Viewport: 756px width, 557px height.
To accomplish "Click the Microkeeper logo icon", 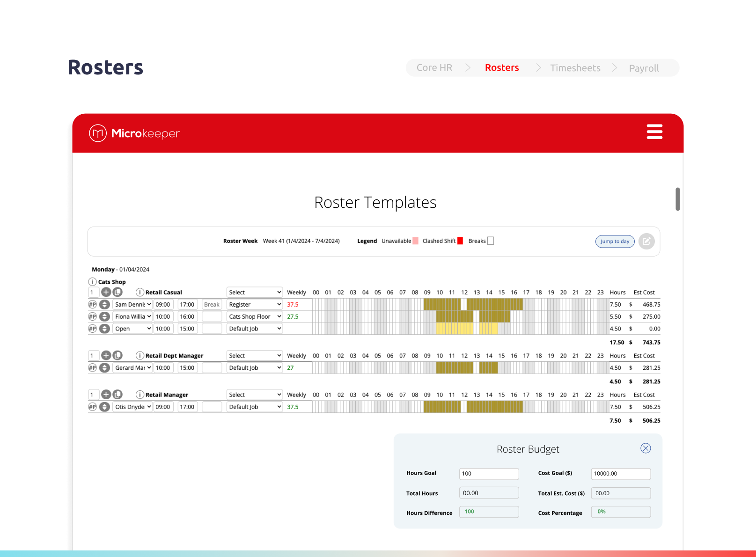I will [97, 133].
